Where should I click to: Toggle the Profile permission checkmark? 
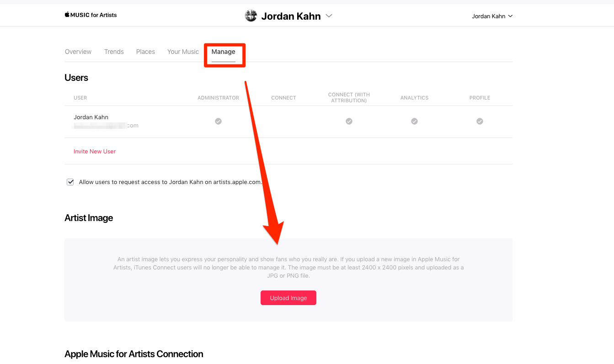click(480, 121)
